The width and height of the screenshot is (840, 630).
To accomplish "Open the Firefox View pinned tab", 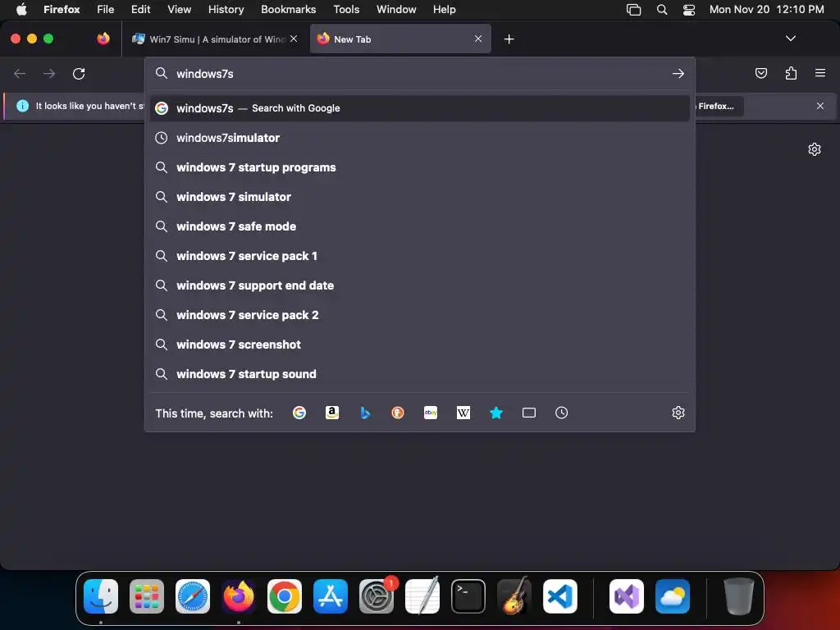I will point(103,39).
